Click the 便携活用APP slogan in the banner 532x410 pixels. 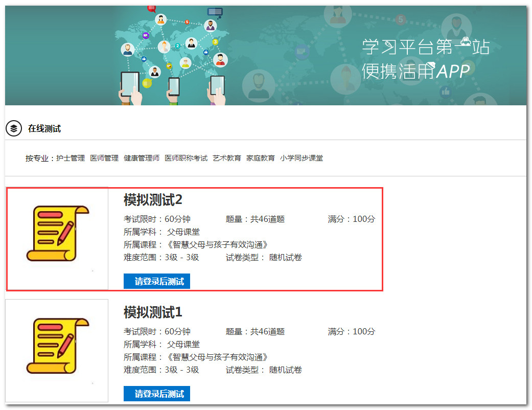pyautogui.click(x=415, y=71)
